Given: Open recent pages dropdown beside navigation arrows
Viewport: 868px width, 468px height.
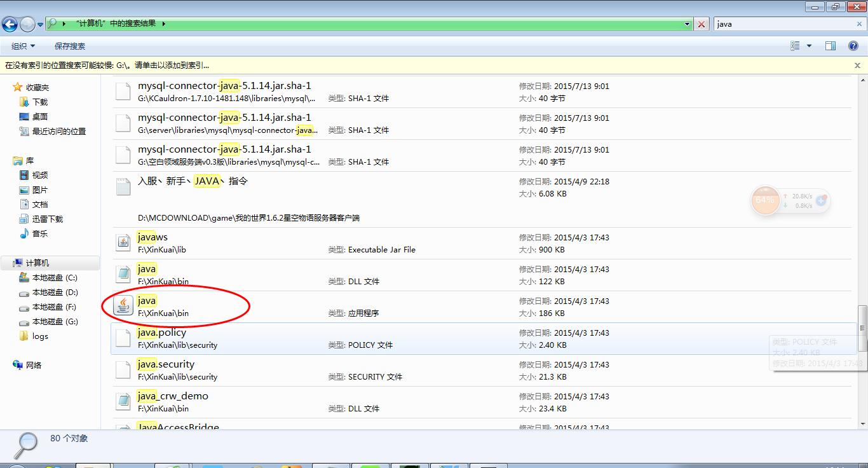Looking at the screenshot, I should tap(41, 24).
